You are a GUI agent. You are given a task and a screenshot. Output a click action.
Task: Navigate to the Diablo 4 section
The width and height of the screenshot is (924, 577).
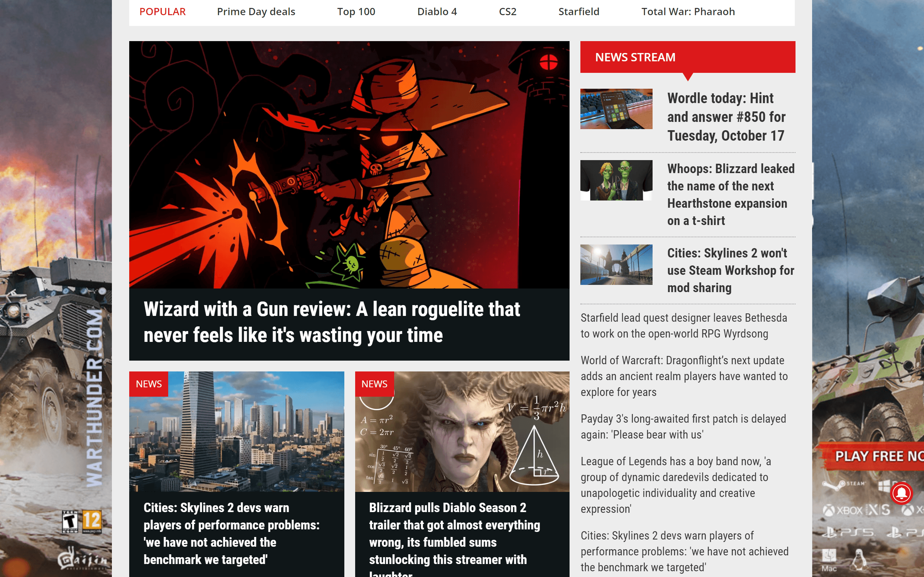pos(437,12)
